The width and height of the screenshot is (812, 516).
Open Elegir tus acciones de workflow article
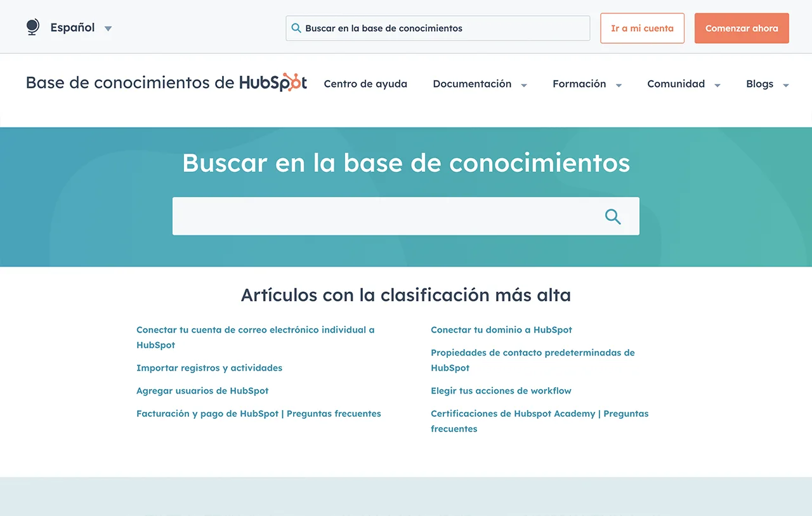pos(501,391)
